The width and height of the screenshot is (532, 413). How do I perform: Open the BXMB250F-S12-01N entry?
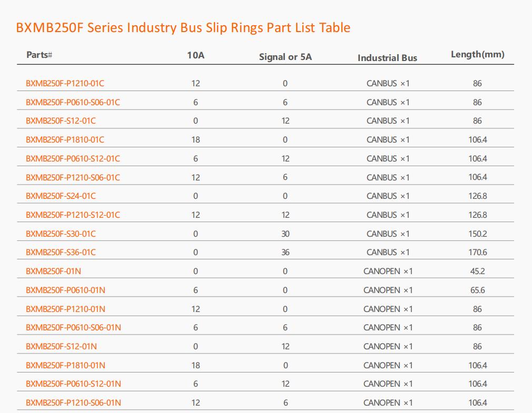62,347
